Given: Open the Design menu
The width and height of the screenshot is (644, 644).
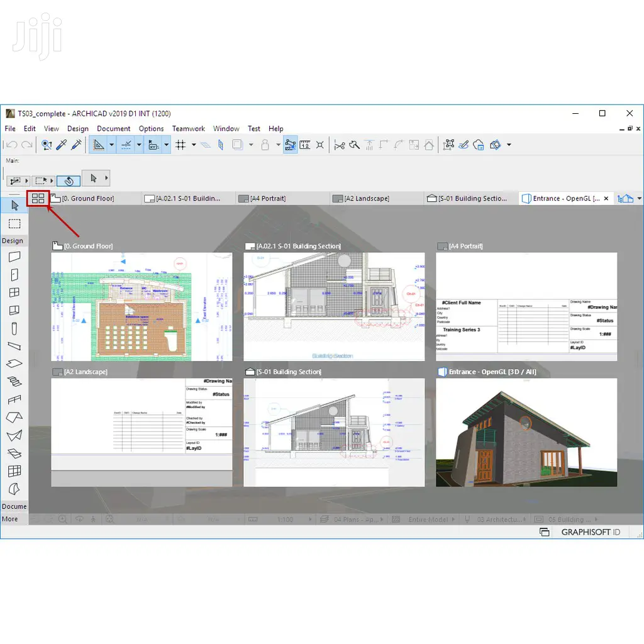Looking at the screenshot, I should point(77,128).
